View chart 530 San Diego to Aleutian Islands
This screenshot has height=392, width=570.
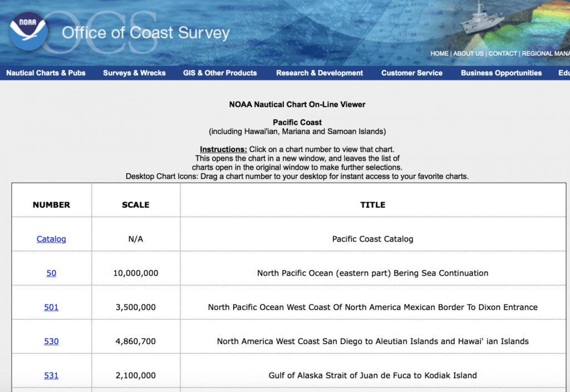[x=51, y=341]
